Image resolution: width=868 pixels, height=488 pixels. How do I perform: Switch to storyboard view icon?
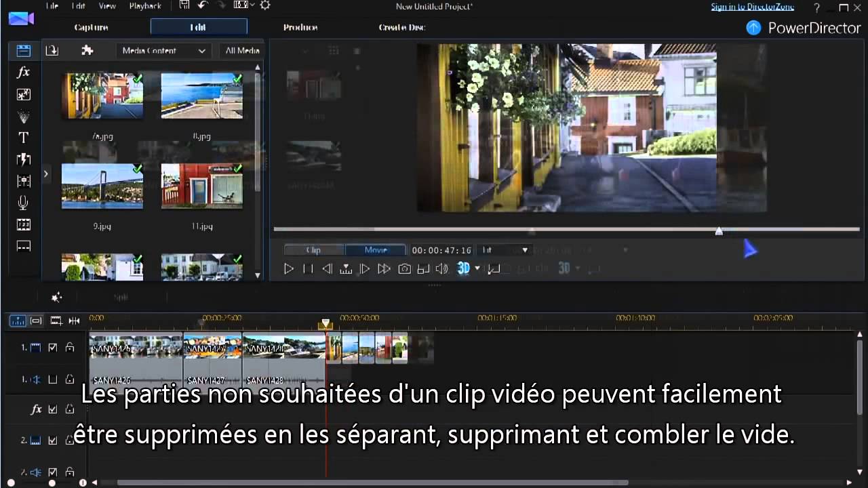37,321
